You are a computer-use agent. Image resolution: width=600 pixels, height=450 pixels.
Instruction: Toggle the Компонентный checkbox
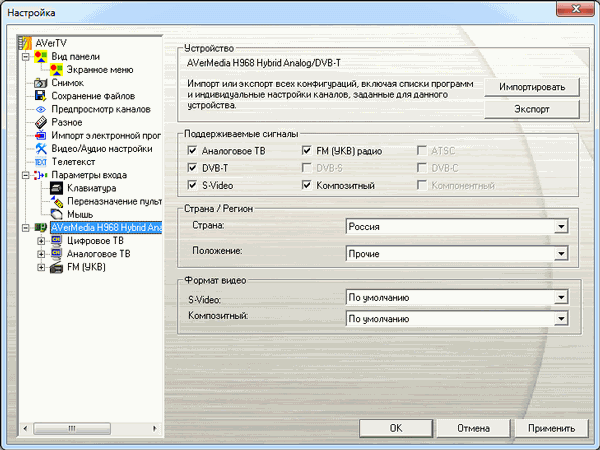422,185
